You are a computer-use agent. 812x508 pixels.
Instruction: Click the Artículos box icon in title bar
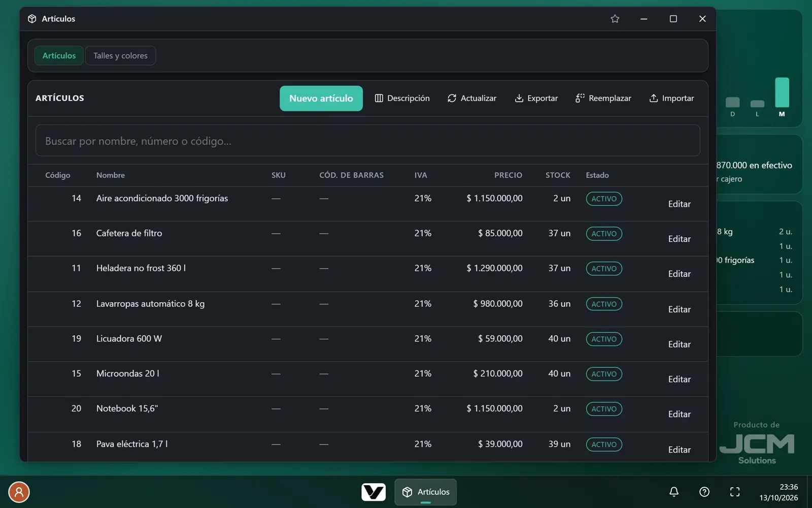click(x=32, y=19)
